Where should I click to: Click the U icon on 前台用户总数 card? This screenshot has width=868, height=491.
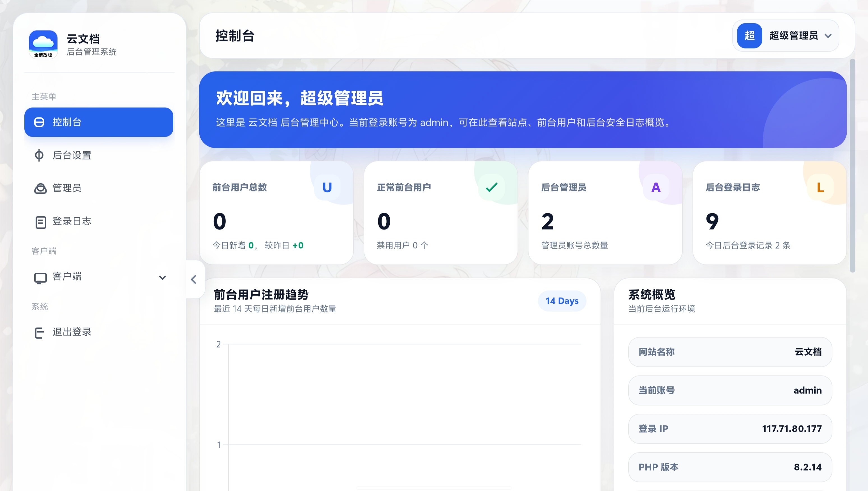(x=327, y=187)
